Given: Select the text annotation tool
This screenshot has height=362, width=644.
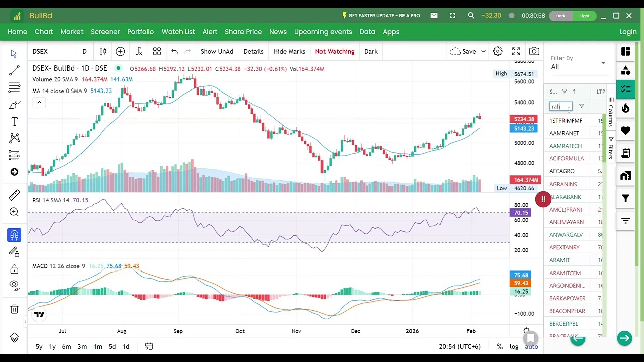Looking at the screenshot, I should [14, 122].
